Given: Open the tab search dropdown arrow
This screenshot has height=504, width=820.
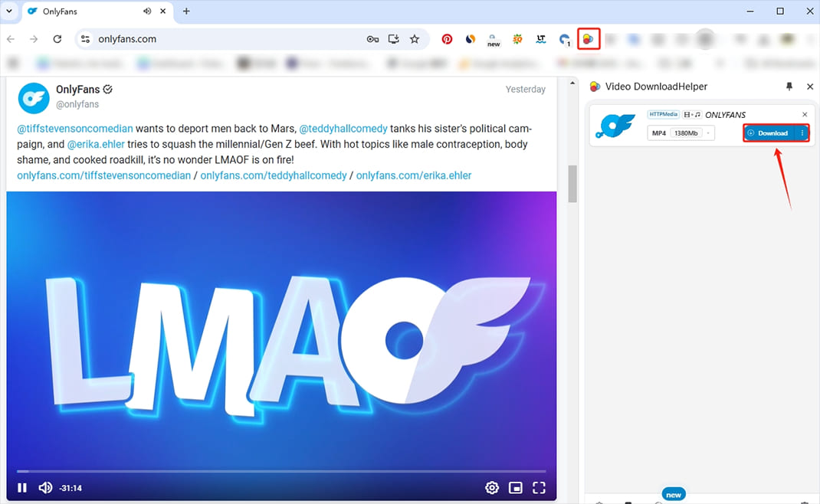Looking at the screenshot, I should 9,11.
